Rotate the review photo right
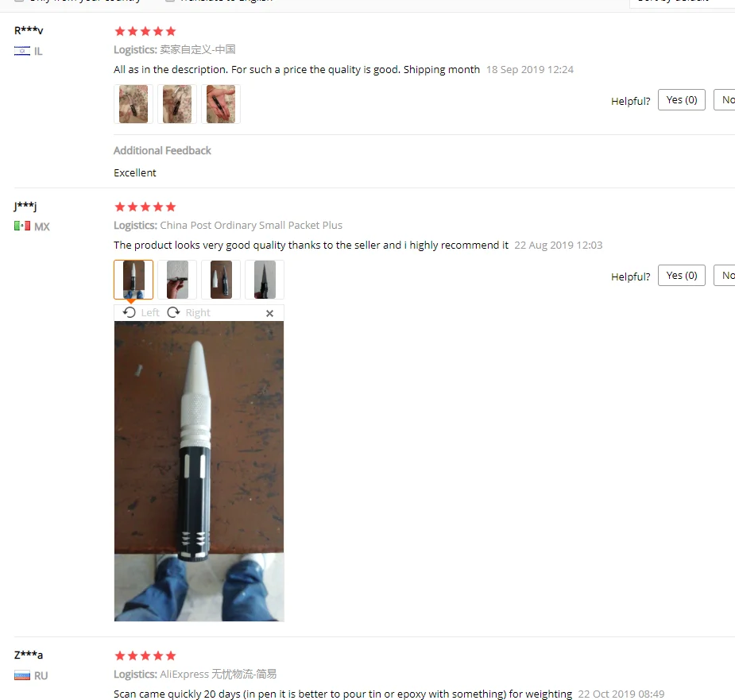This screenshot has width=735, height=700. coord(189,313)
